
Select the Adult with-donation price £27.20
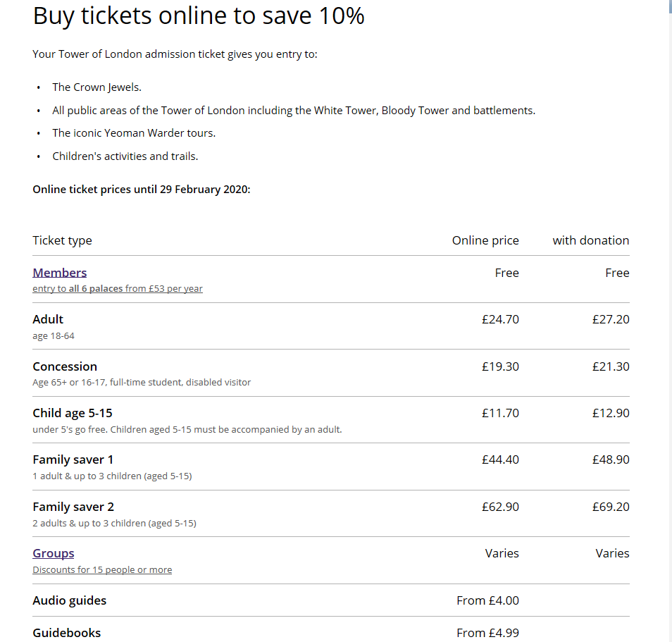pyautogui.click(x=611, y=319)
